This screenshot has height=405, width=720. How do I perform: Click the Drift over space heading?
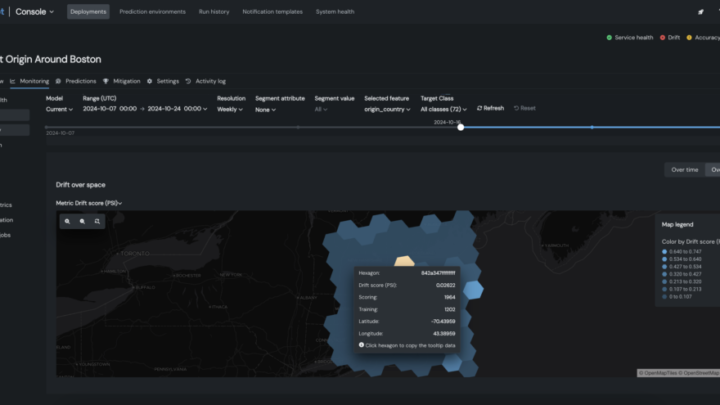pos(80,185)
